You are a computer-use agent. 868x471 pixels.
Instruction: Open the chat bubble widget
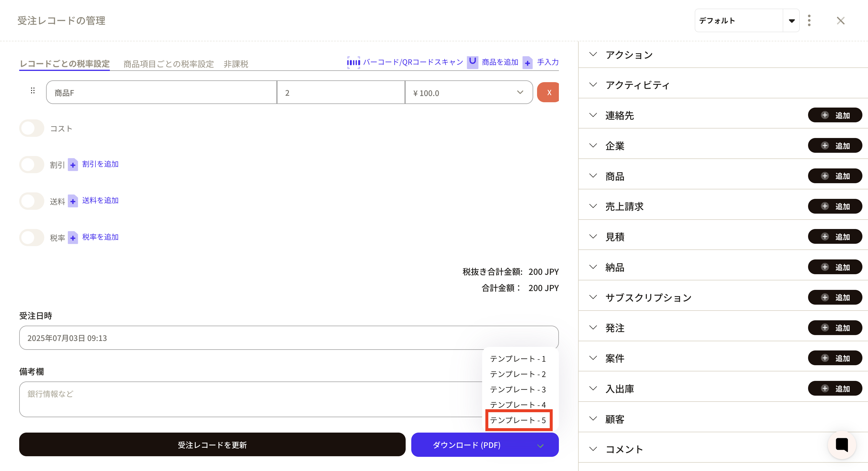pyautogui.click(x=841, y=445)
